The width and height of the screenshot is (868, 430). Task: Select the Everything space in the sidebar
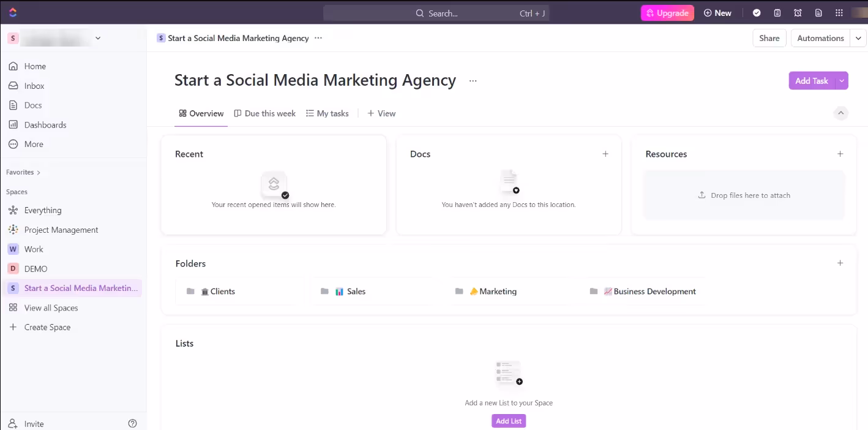click(42, 210)
